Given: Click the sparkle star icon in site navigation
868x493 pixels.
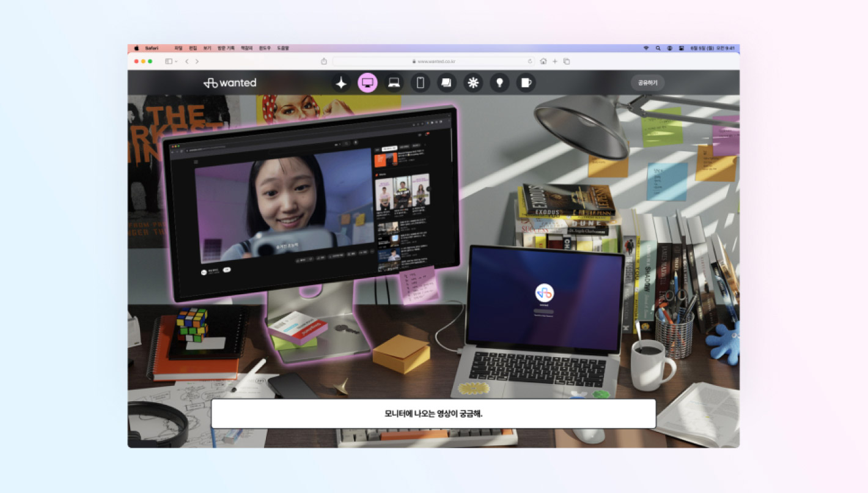Looking at the screenshot, I should [x=341, y=83].
